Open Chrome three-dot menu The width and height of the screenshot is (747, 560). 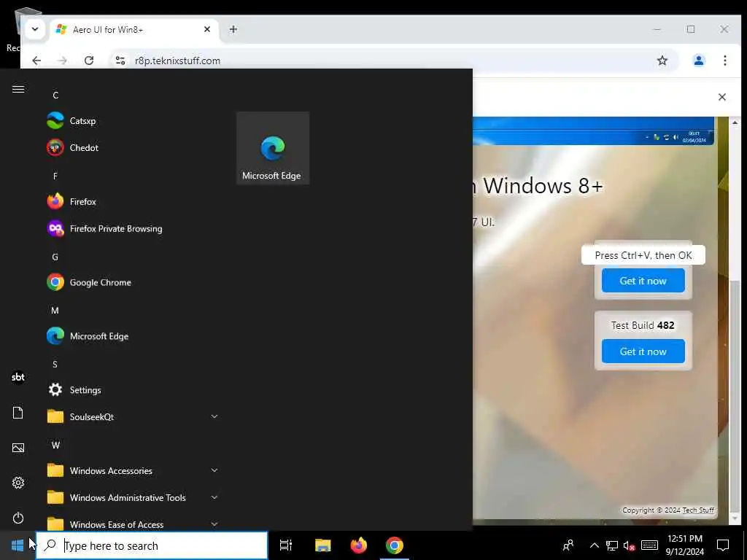724,61
